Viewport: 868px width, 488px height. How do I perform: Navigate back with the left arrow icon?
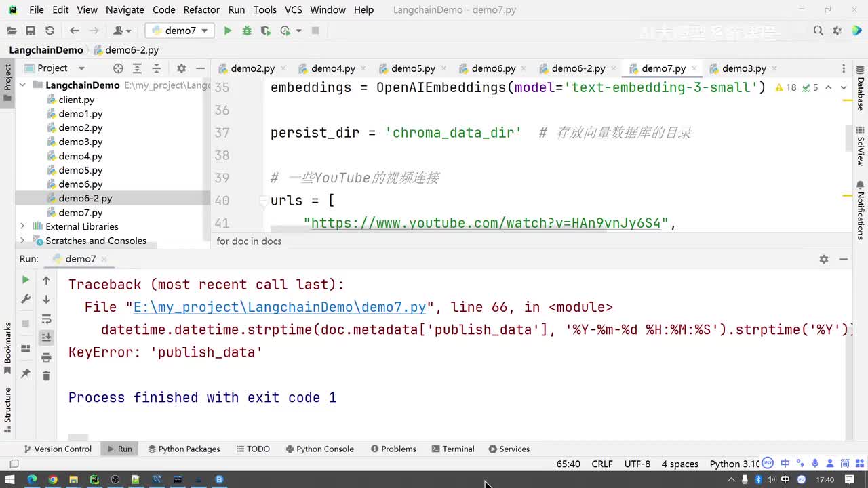75,30
